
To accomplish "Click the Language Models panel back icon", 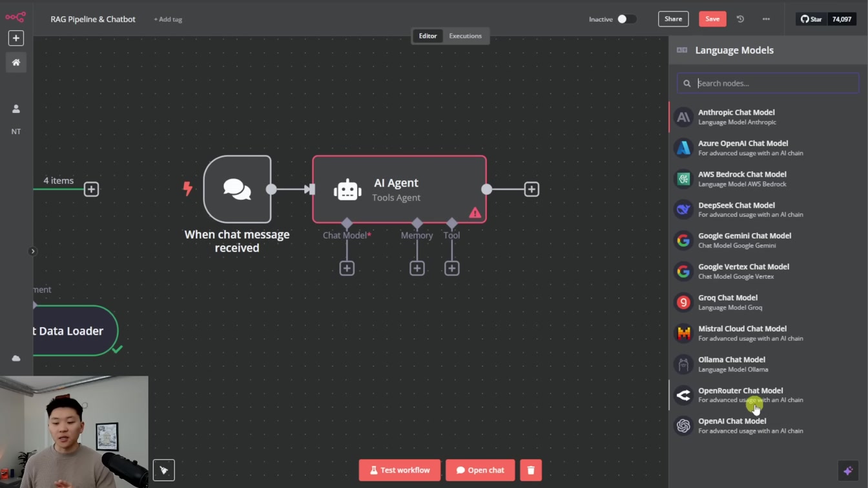I will coord(682,50).
